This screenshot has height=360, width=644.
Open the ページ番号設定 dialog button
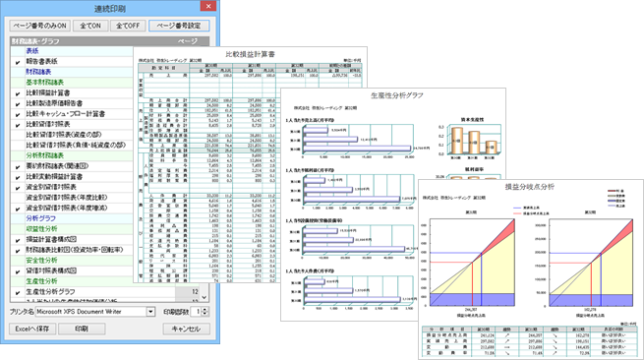point(179,26)
